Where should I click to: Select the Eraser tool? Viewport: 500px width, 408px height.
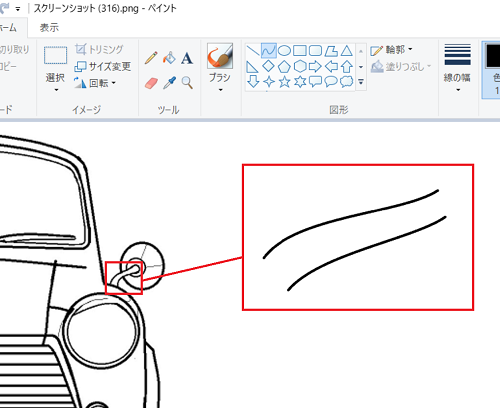151,83
